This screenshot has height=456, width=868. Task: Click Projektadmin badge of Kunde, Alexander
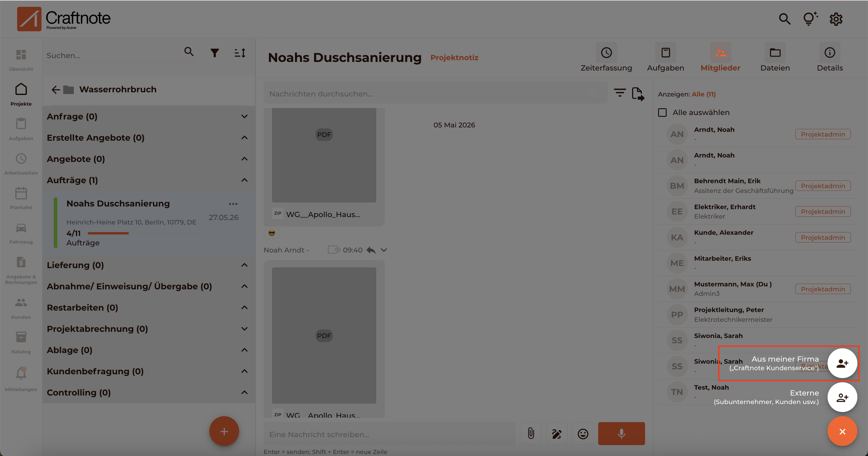coord(823,238)
